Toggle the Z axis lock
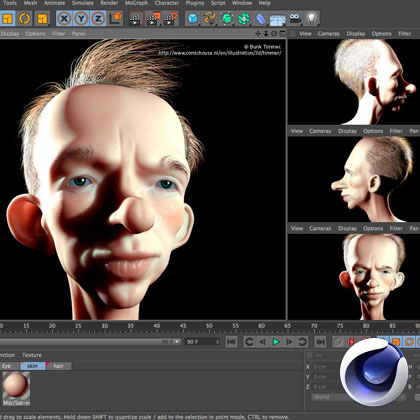 pyautogui.click(x=98, y=18)
